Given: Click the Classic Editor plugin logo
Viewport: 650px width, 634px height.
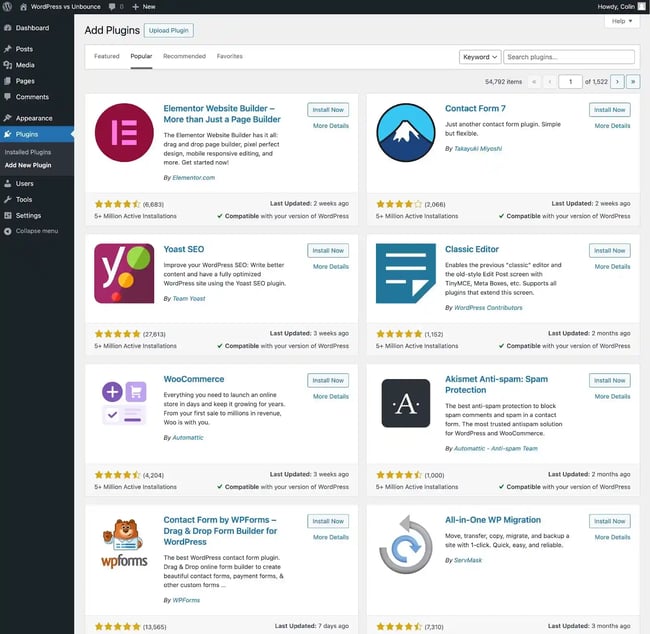Looking at the screenshot, I should click(x=405, y=273).
